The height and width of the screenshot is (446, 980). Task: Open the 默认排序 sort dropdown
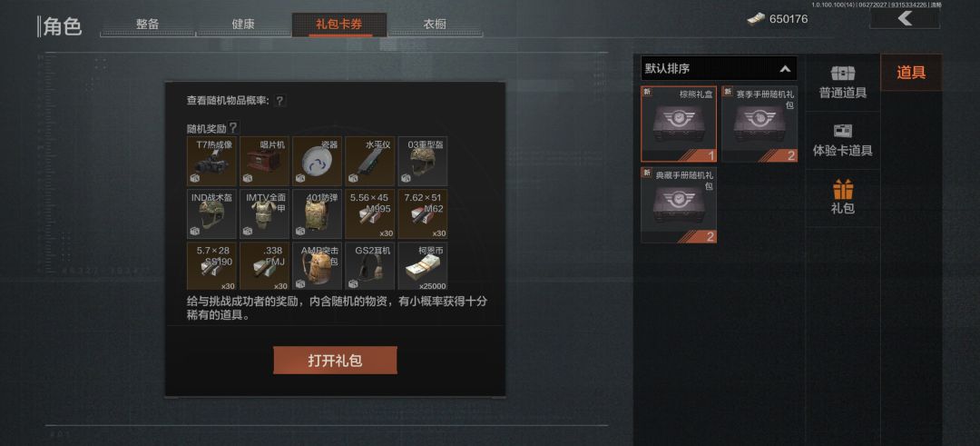[719, 68]
